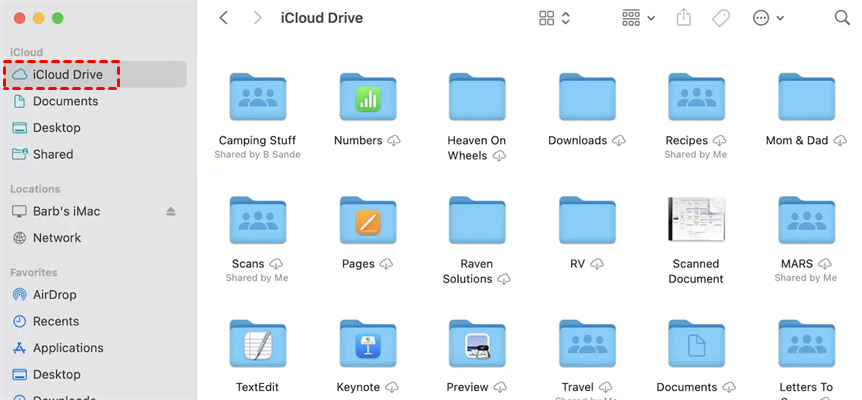Expand the group-by options dropdown
This screenshot has height=400, width=862.
[638, 18]
